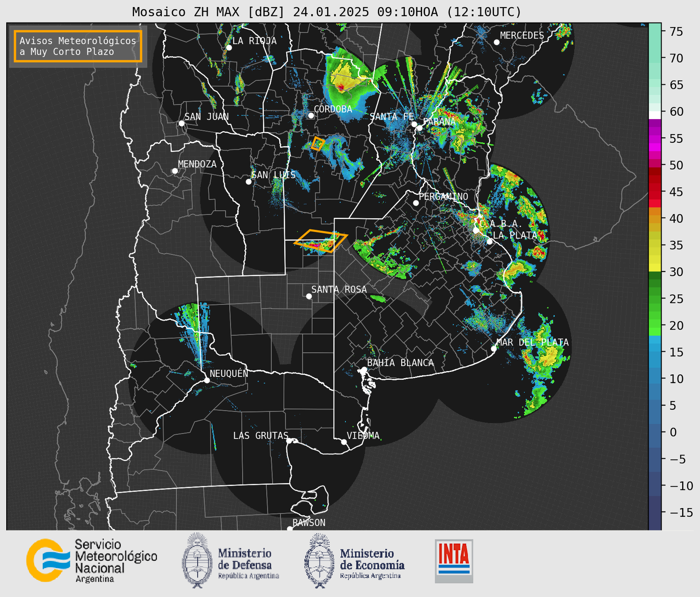Image resolution: width=700 pixels, height=597 pixels.
Task: Click the VIEDMA city label
Action: tap(363, 436)
